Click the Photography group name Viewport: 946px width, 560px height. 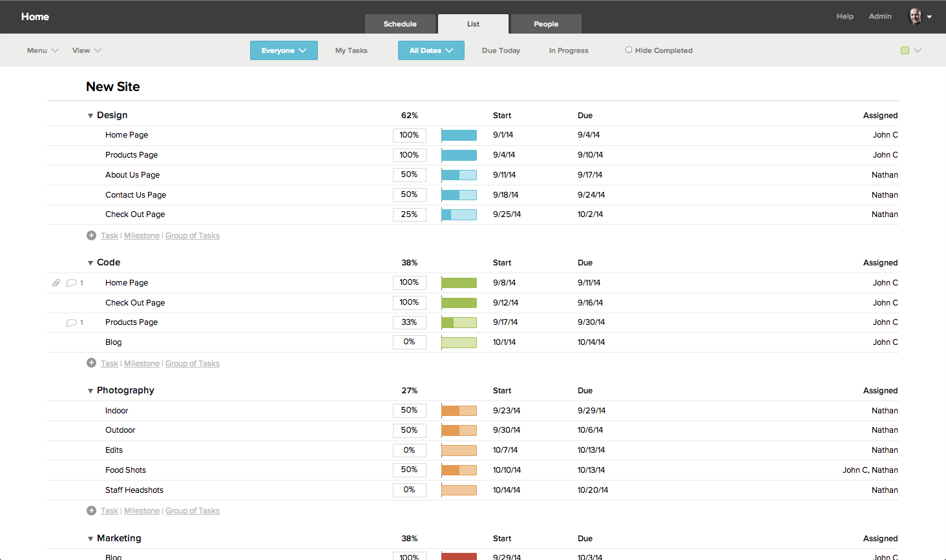pos(125,391)
